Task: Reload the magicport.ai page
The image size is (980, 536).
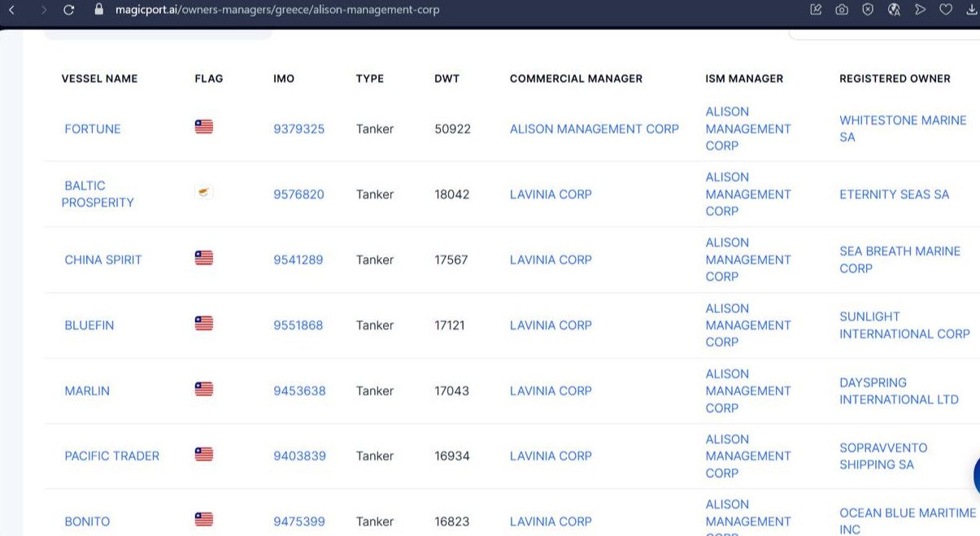Action: (x=69, y=10)
